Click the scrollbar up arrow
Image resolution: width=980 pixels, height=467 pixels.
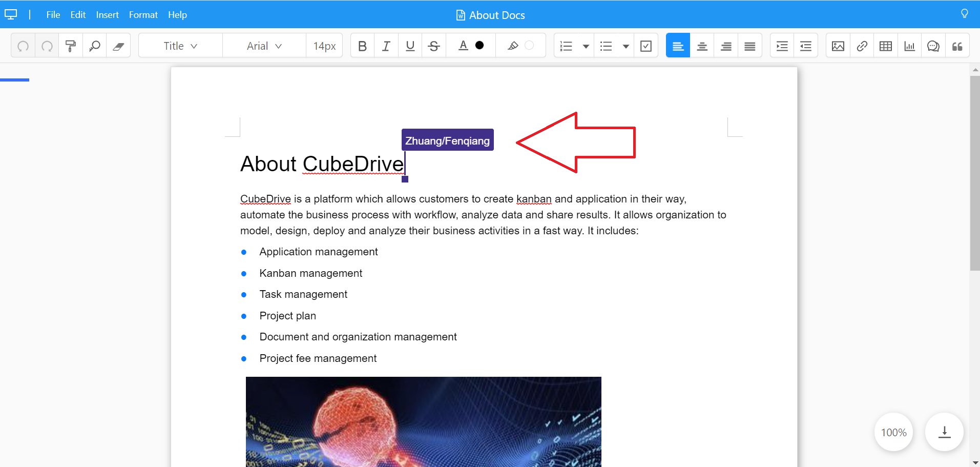pos(975,69)
